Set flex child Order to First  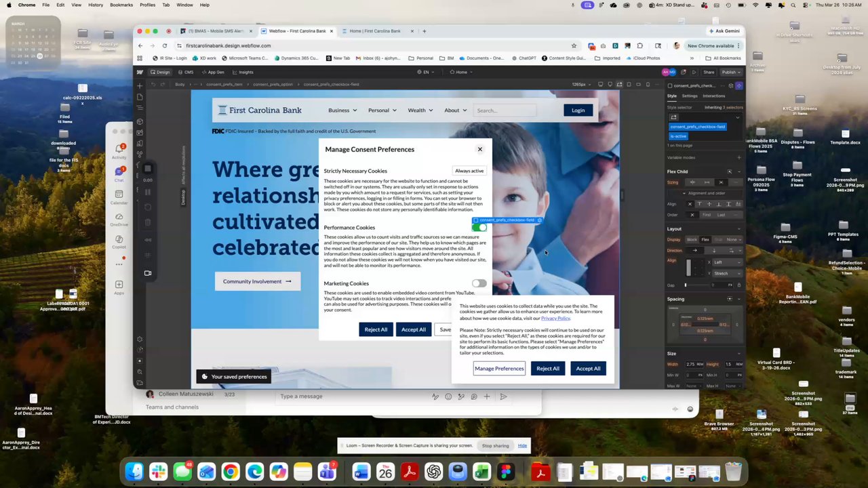click(x=706, y=215)
